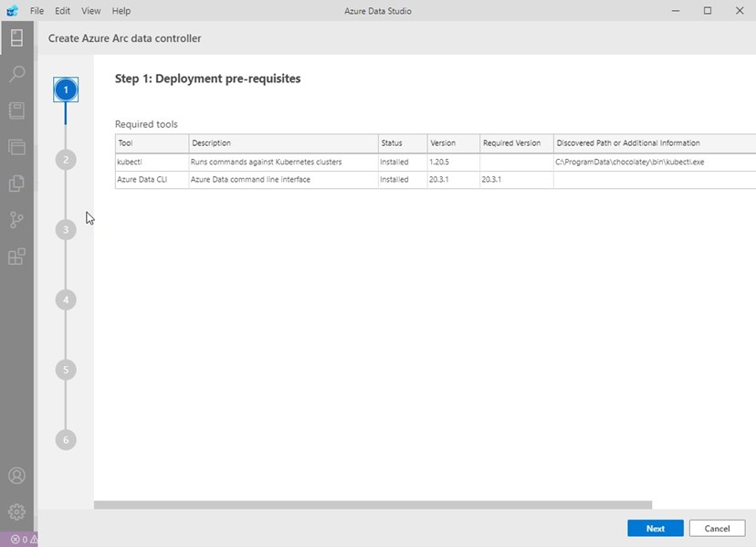756x547 pixels.
Task: Click the Installed status in the Azure Data CLI row
Action: pos(403,179)
